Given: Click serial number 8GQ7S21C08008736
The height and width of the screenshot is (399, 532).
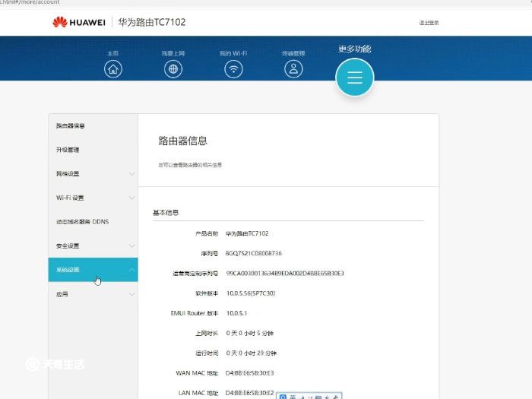Looking at the screenshot, I should pos(253,253).
